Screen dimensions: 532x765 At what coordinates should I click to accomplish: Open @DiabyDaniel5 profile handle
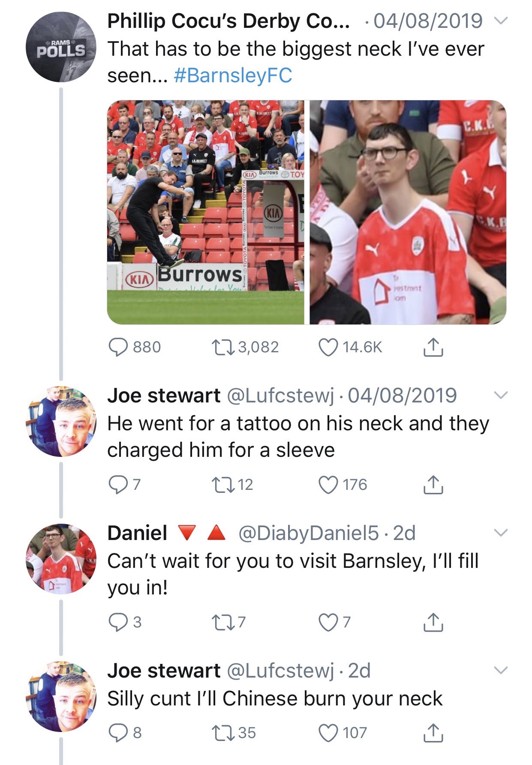(308, 533)
